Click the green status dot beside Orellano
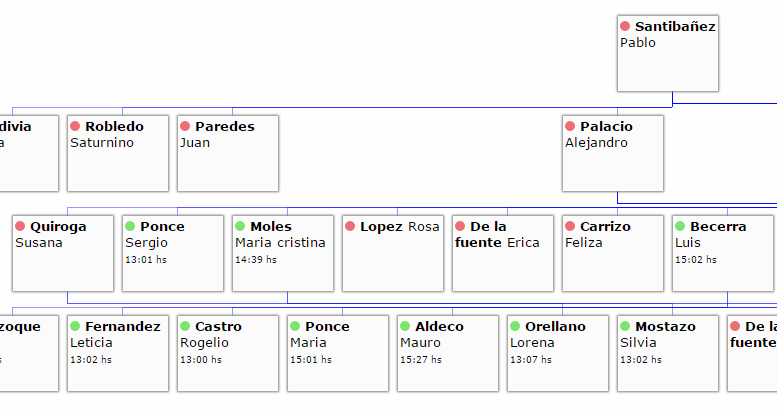 [515, 326]
